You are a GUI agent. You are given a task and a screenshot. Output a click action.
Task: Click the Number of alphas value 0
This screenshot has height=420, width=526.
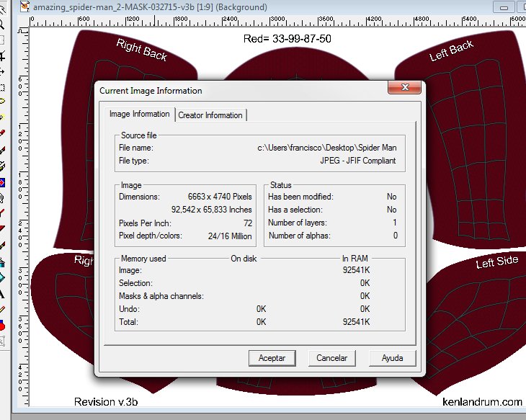[395, 236]
